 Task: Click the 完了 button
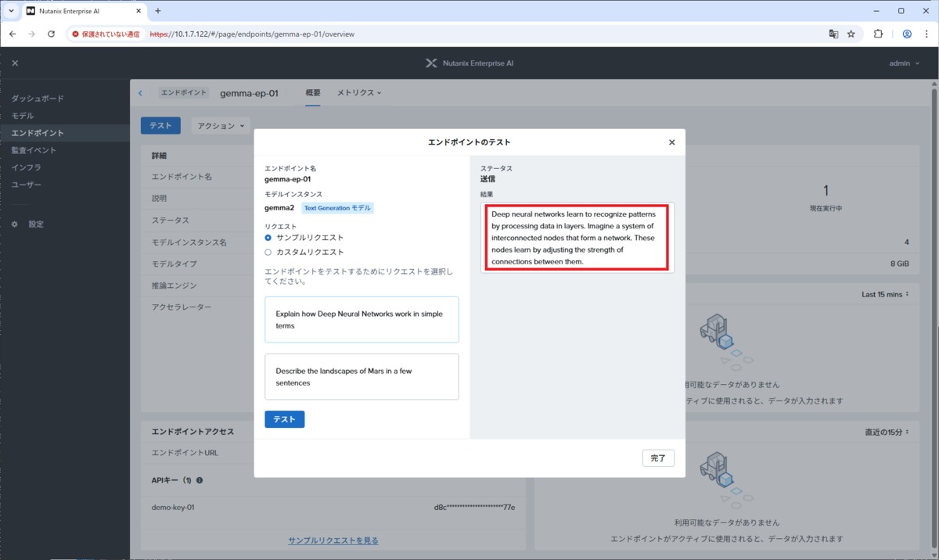tap(658, 458)
